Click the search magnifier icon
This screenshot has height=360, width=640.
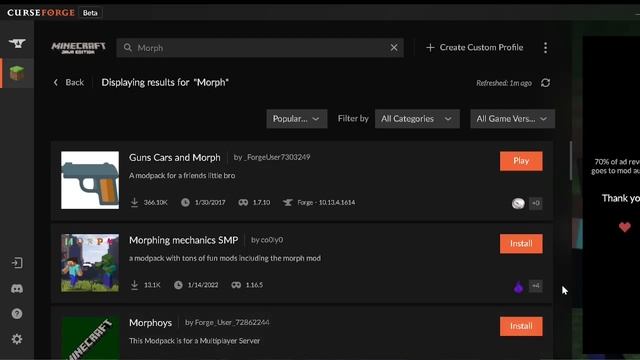point(128,48)
